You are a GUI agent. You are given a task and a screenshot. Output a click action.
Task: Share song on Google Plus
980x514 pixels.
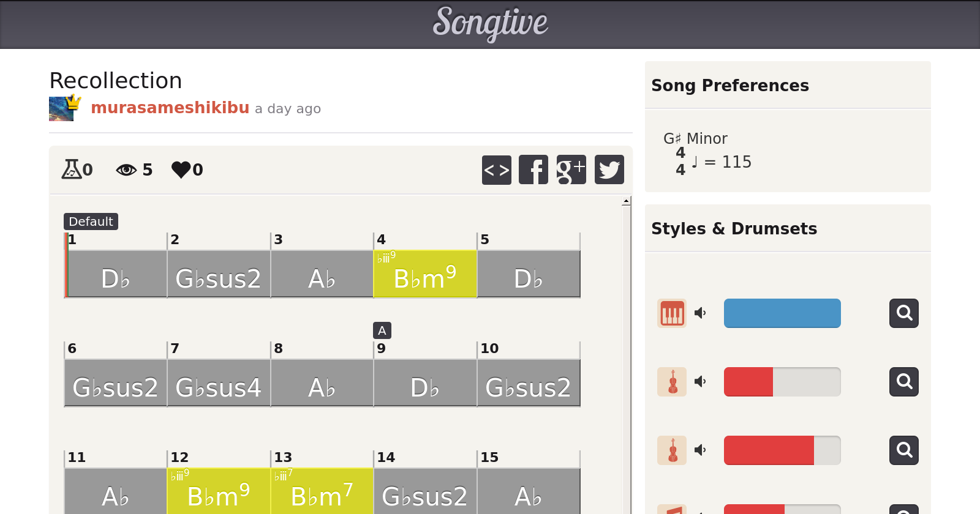(571, 169)
